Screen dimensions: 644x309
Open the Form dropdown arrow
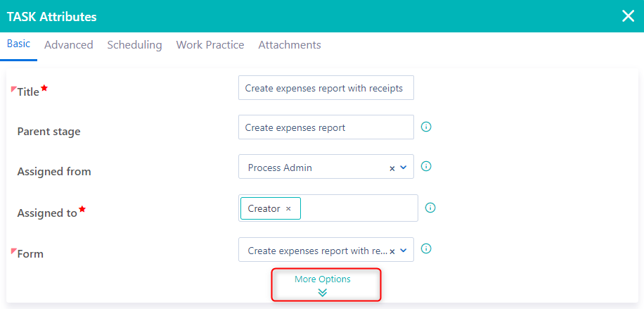[404, 250]
